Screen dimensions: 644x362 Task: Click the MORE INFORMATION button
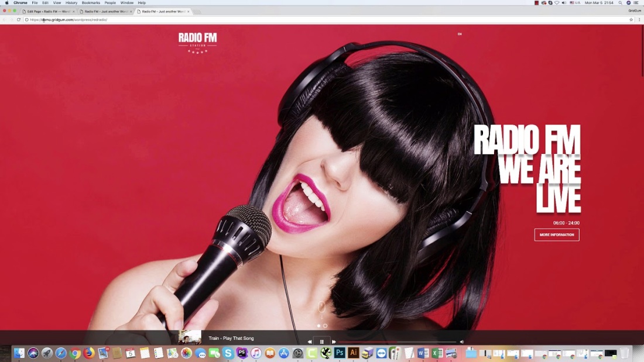tap(556, 235)
